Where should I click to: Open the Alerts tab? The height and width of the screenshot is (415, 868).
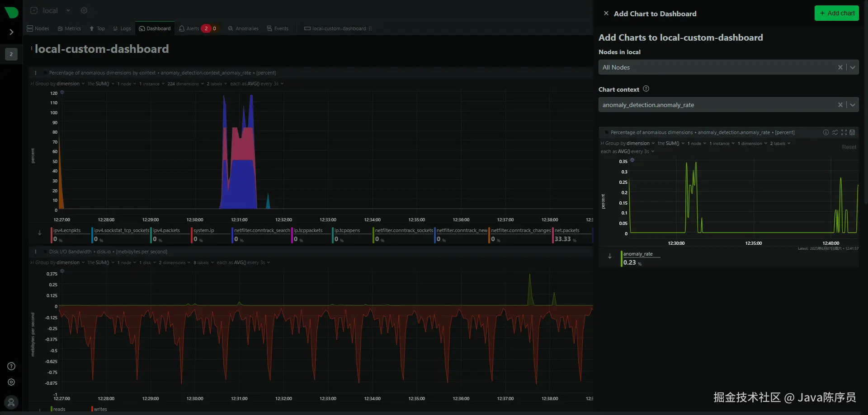coord(189,28)
